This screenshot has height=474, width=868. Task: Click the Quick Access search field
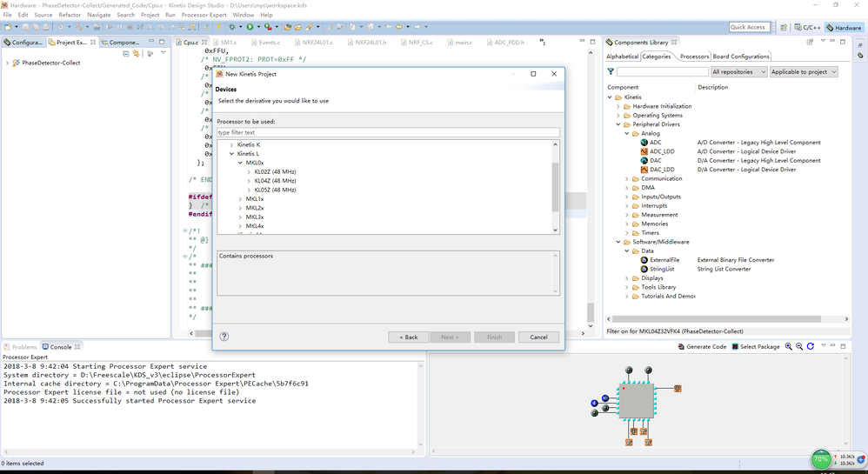749,27
